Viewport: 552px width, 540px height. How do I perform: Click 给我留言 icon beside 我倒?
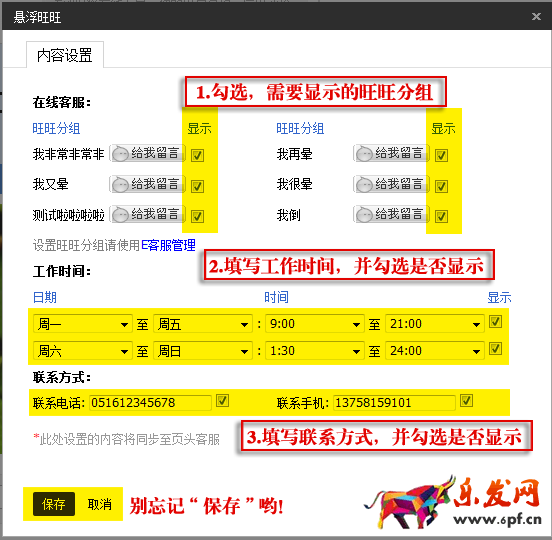[x=391, y=214]
